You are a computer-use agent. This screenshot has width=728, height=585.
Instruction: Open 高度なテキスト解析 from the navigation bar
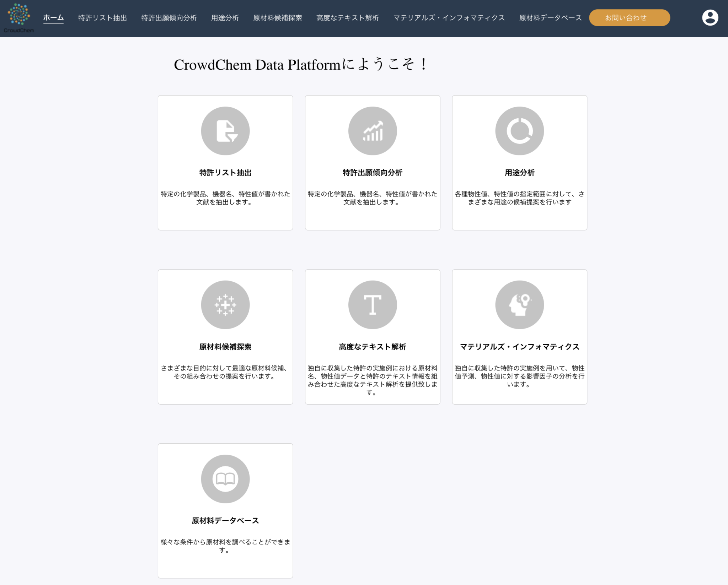tap(347, 18)
